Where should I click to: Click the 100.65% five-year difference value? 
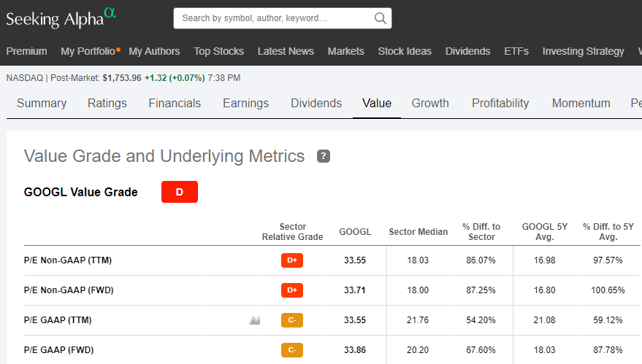tap(608, 290)
